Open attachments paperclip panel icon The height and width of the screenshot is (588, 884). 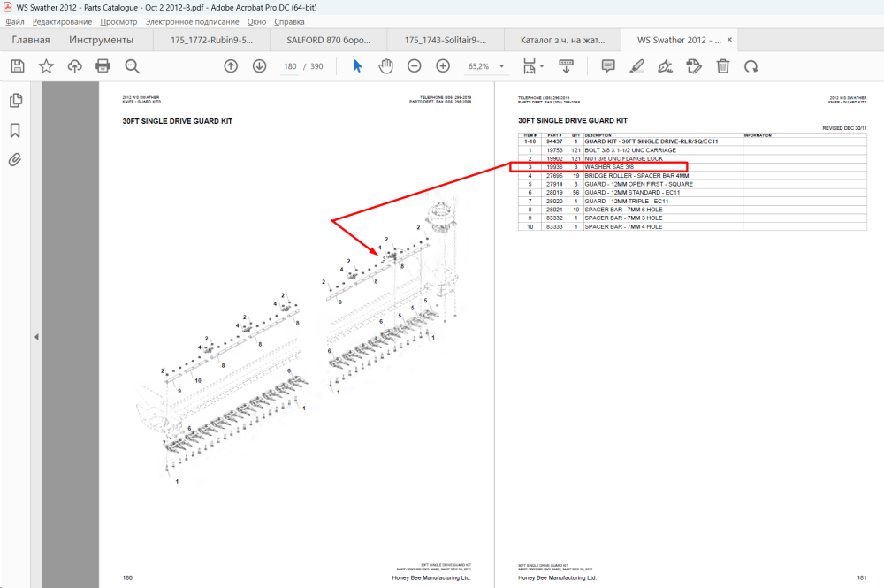pyautogui.click(x=15, y=159)
